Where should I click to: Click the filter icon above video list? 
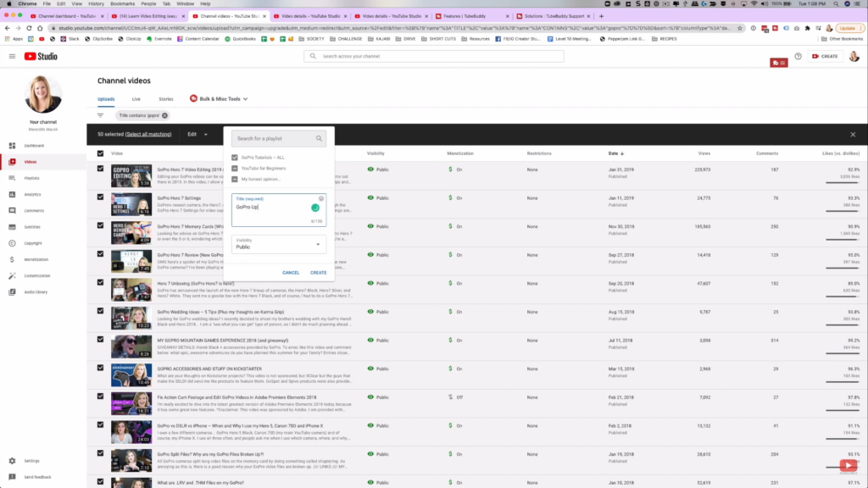click(100, 115)
